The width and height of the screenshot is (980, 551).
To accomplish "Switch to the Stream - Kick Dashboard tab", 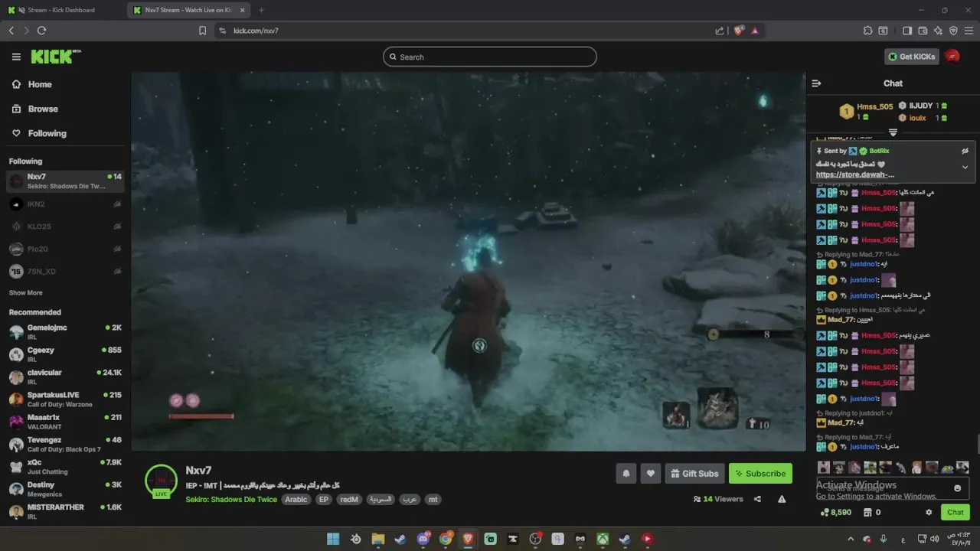I will point(63,10).
